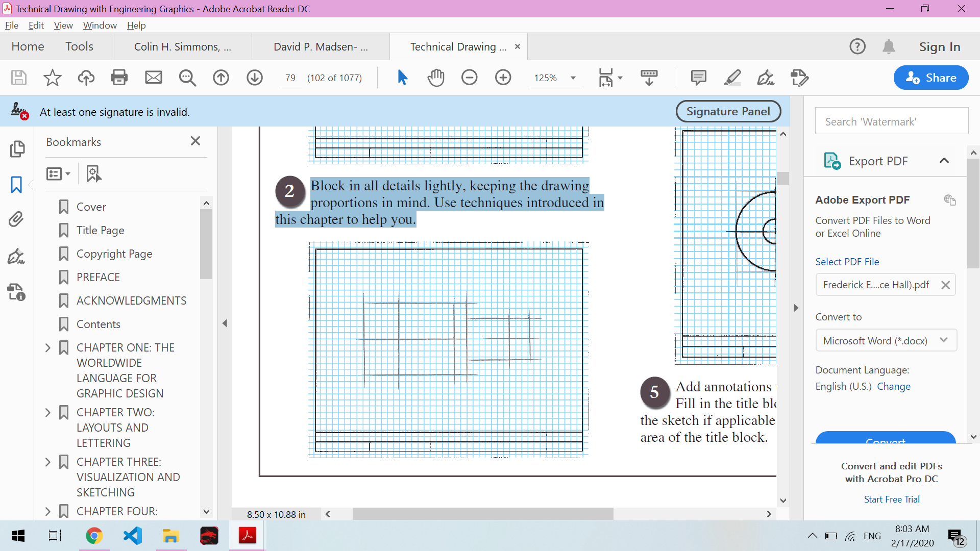Open the Attachments paperclip panel
The image size is (980, 551).
16,219
